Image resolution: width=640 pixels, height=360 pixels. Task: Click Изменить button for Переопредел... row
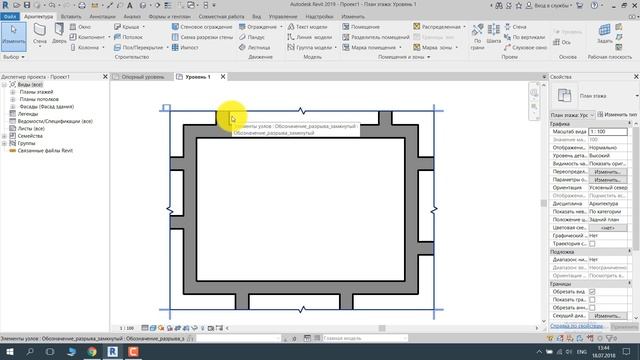607,172
